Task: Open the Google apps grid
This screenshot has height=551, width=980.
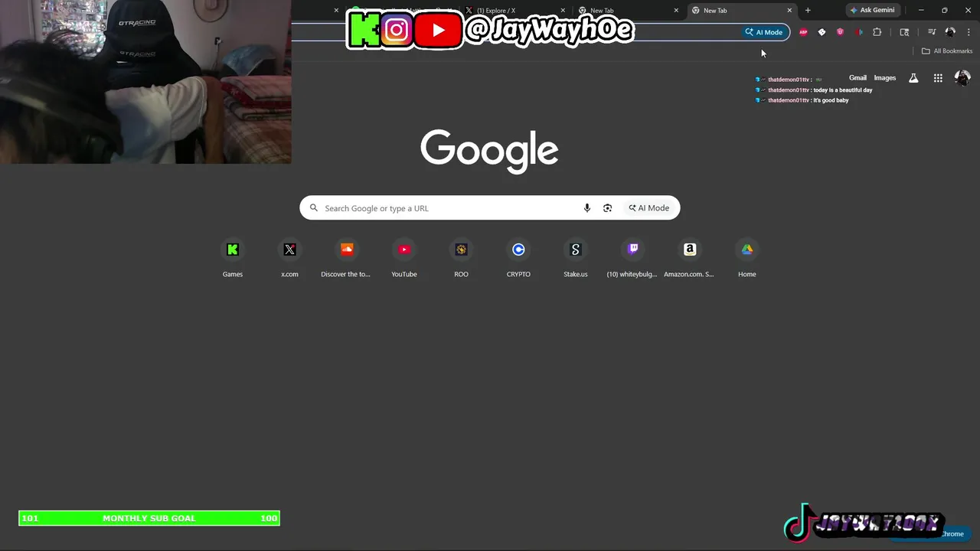Action: [x=938, y=78]
